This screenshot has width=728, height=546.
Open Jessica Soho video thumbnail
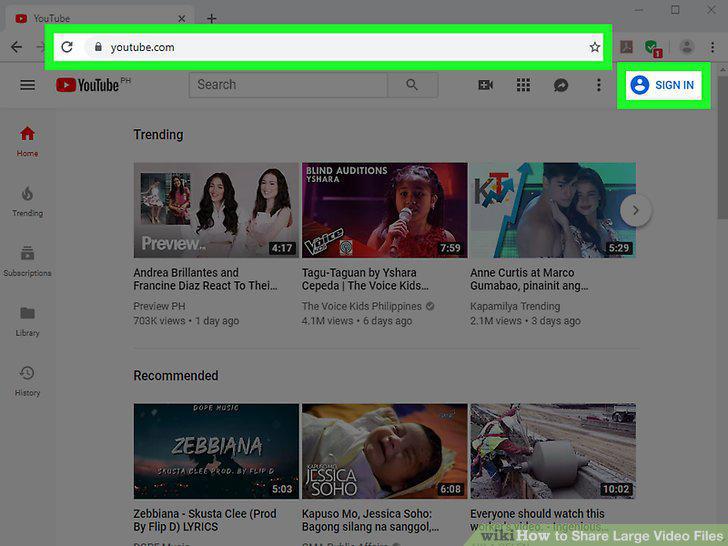click(384, 451)
